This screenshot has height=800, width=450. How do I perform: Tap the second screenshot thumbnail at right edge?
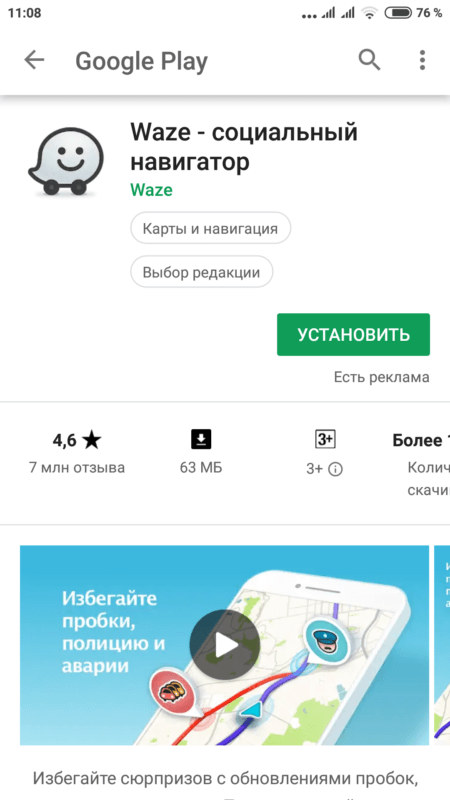pyautogui.click(x=442, y=645)
